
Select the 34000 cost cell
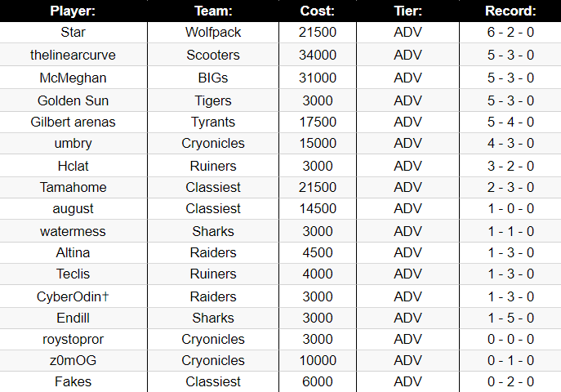tap(318, 55)
